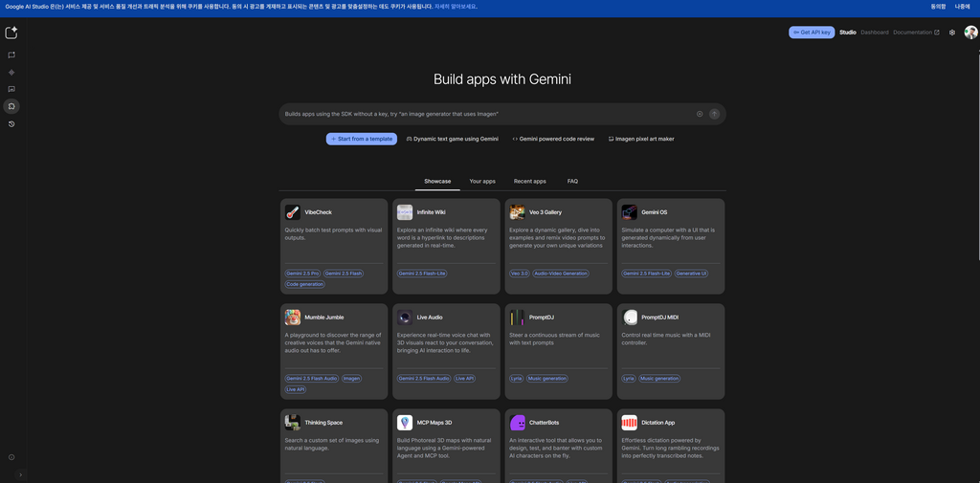Click the Infinite Wiki app icon

pyautogui.click(x=405, y=212)
